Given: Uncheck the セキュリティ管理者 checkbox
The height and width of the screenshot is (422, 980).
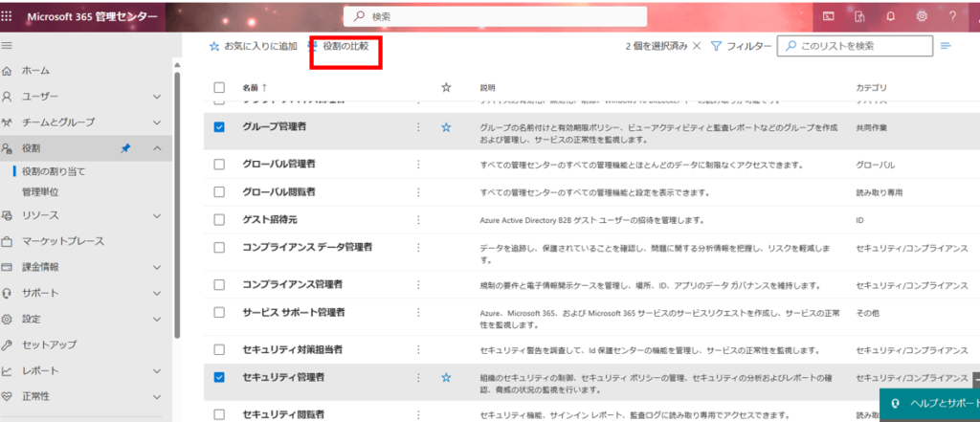Looking at the screenshot, I should pos(219,377).
